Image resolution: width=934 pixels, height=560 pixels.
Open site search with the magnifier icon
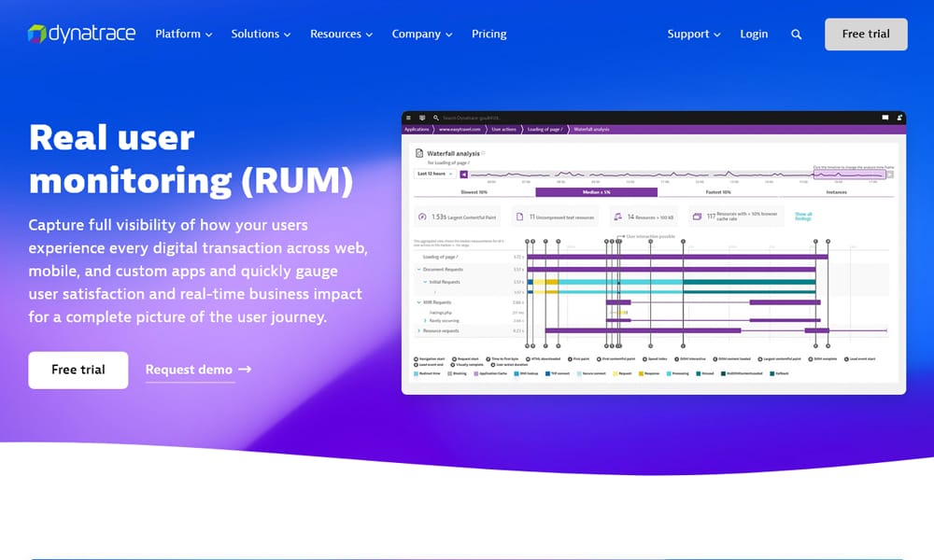(797, 34)
